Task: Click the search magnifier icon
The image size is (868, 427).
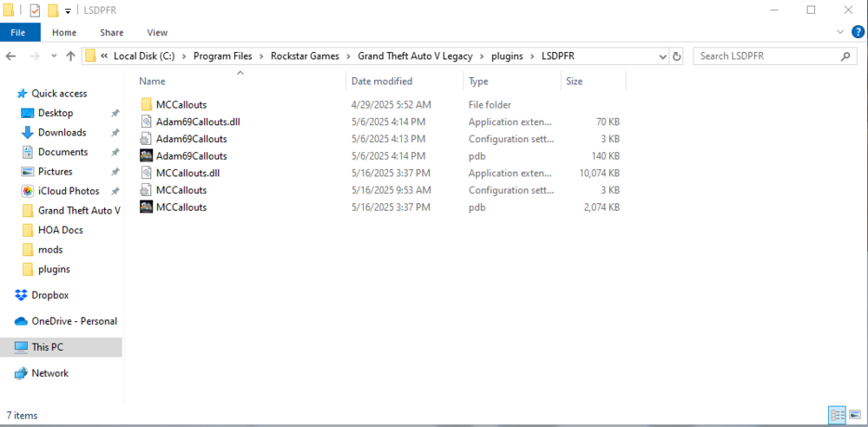Action: [845, 56]
